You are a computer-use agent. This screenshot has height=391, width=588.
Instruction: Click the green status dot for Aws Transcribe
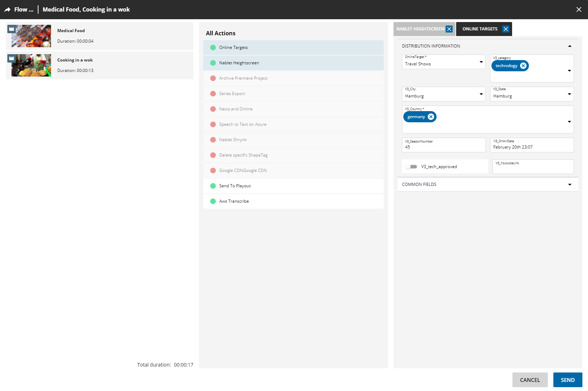pyautogui.click(x=213, y=201)
